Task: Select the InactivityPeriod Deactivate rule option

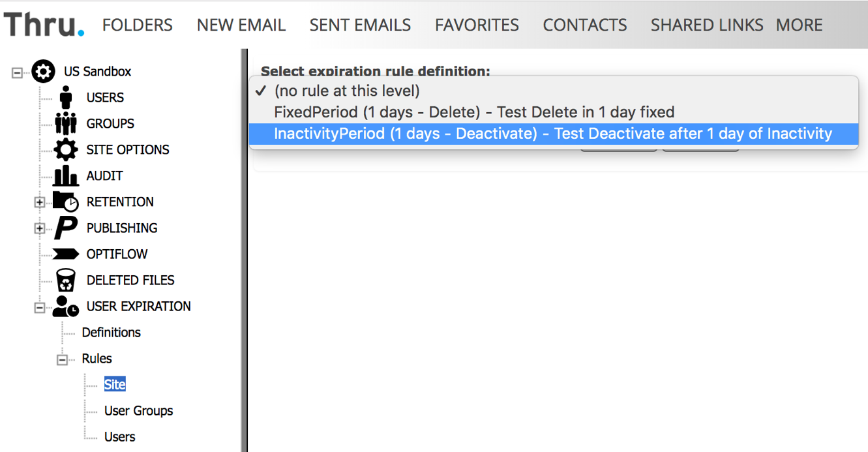Action: coord(553,134)
